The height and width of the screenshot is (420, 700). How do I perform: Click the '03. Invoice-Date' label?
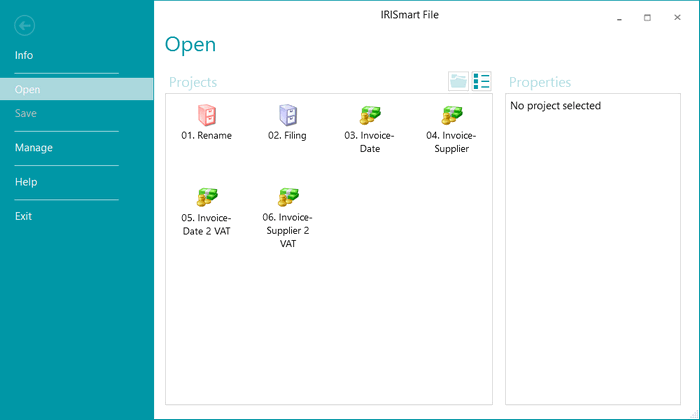tap(369, 142)
